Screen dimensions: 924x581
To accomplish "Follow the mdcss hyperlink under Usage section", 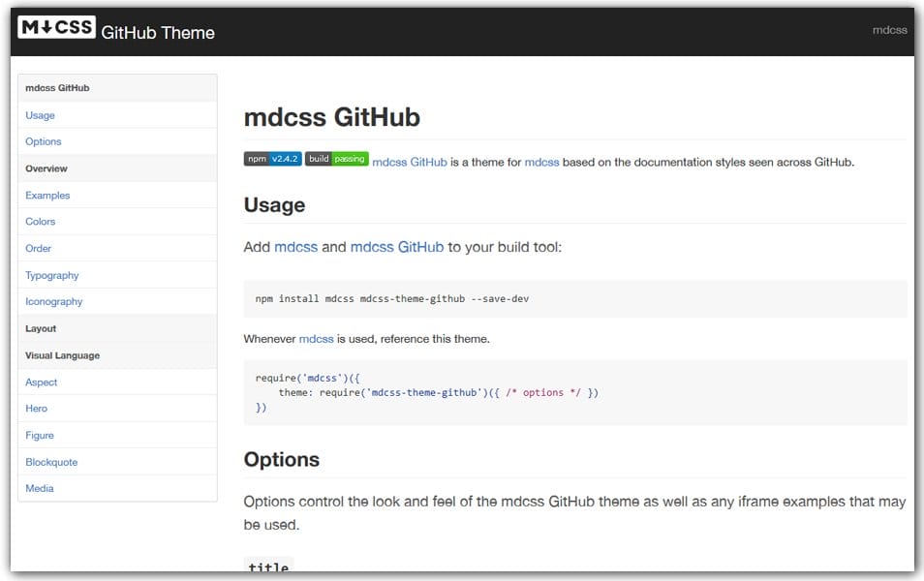I will [x=295, y=247].
